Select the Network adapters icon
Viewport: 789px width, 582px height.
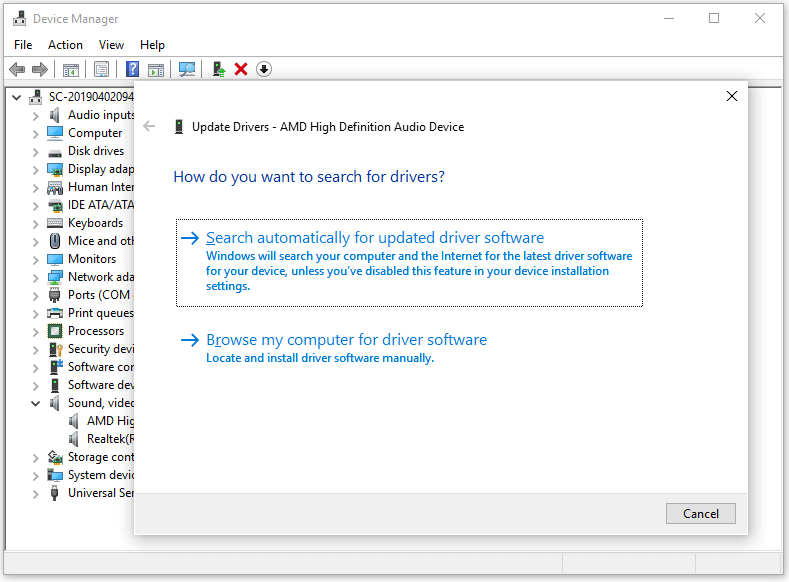point(55,277)
